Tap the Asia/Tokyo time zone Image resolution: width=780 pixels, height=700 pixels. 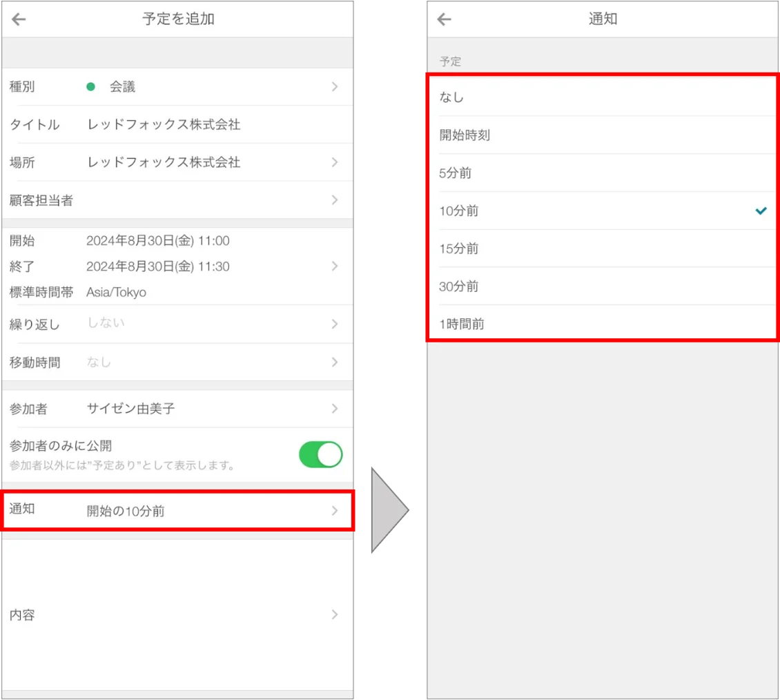[117, 292]
